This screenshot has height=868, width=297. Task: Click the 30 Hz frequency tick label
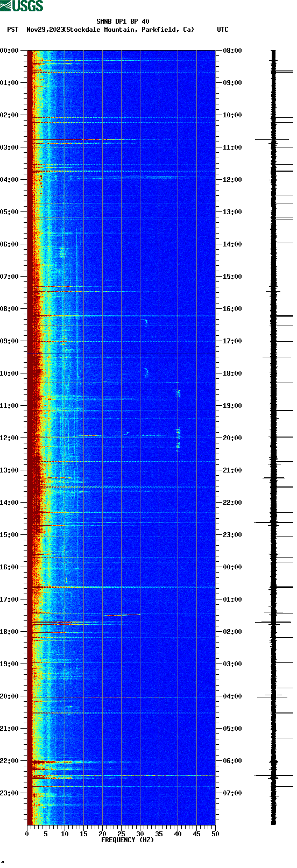(x=140, y=834)
